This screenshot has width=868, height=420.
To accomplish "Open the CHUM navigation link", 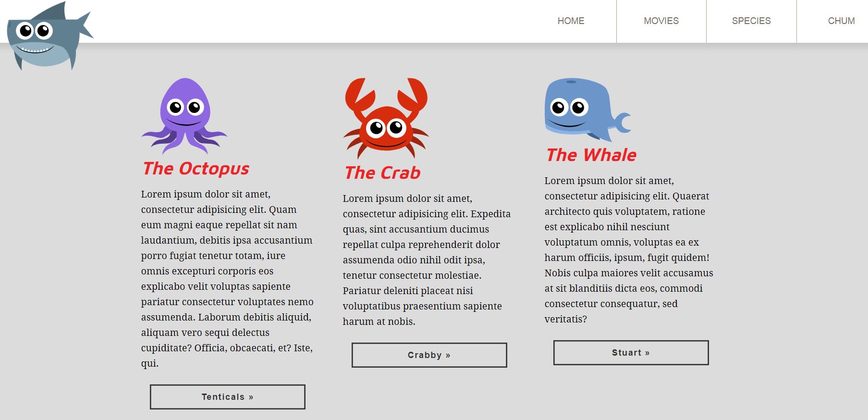I will pyautogui.click(x=841, y=21).
